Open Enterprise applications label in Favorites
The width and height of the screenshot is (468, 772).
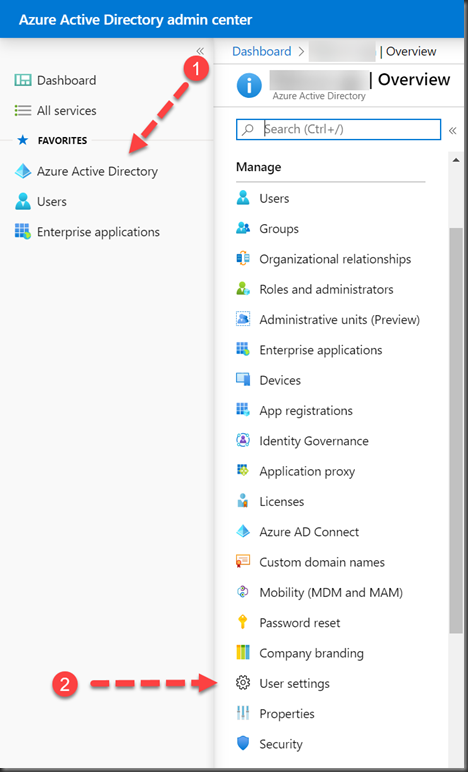click(98, 232)
